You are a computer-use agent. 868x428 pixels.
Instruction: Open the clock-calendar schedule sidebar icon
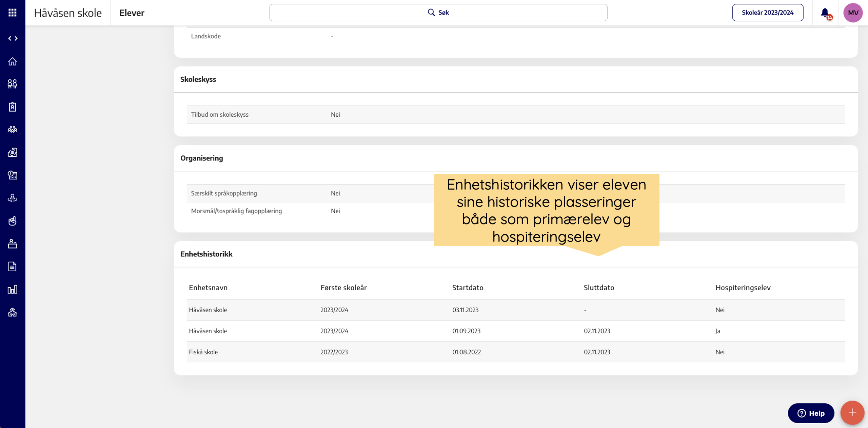pos(13,175)
